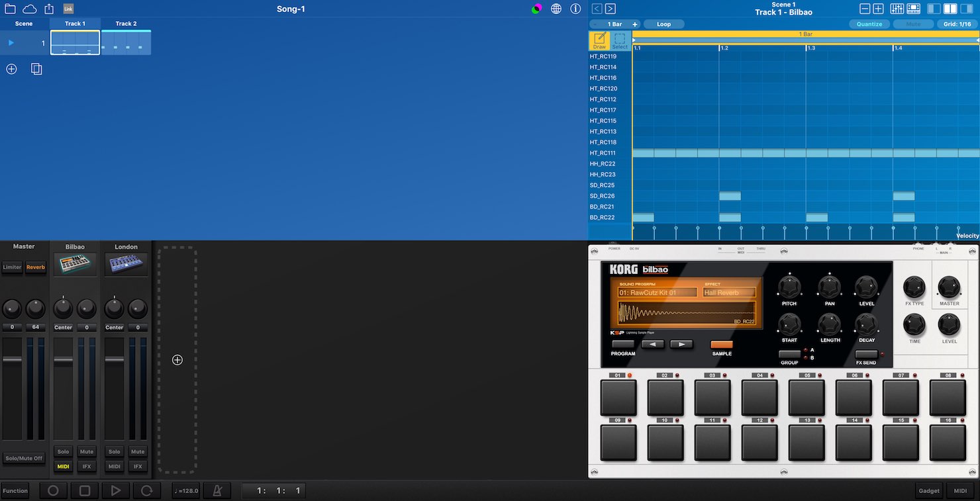Viewport: 980px width, 501px height.
Task: Toggle MIDI on the Bilbao channel
Action: coord(63,467)
